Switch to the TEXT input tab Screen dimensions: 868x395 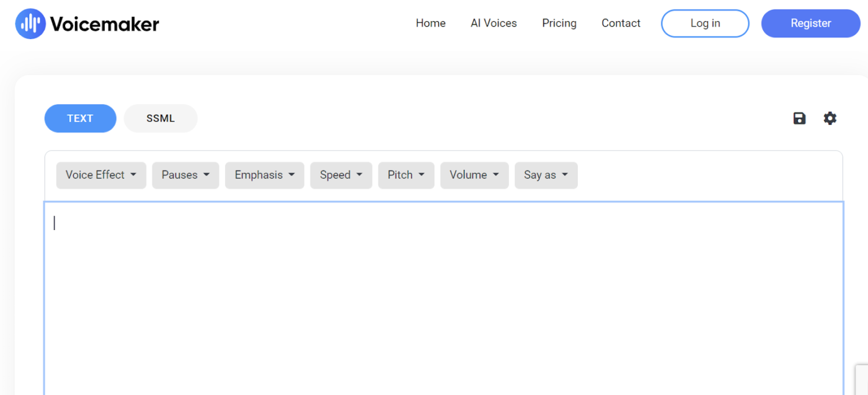tap(80, 118)
